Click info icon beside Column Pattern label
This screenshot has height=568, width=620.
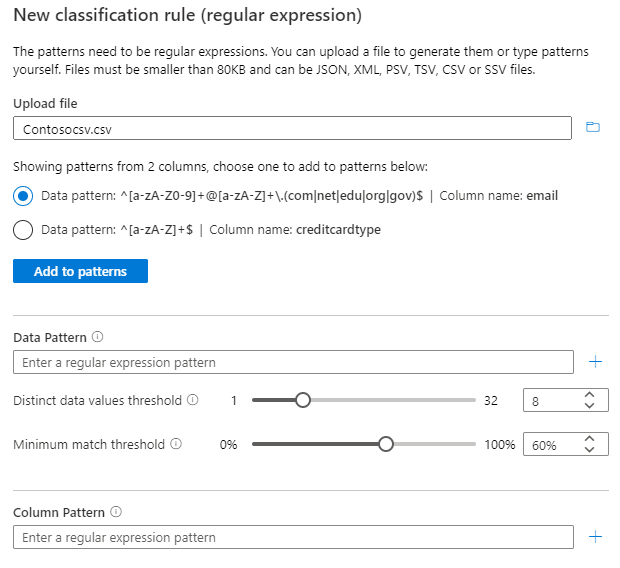point(116,512)
